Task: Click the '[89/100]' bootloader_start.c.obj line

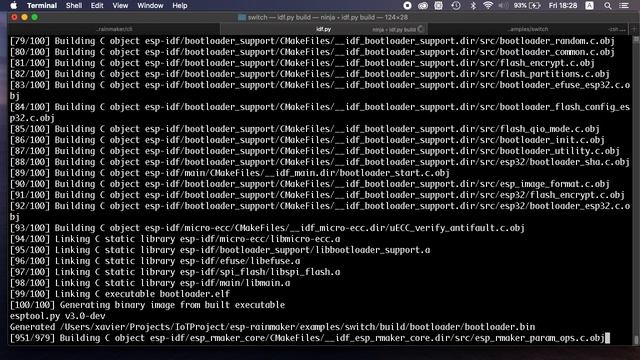Action: (230, 173)
